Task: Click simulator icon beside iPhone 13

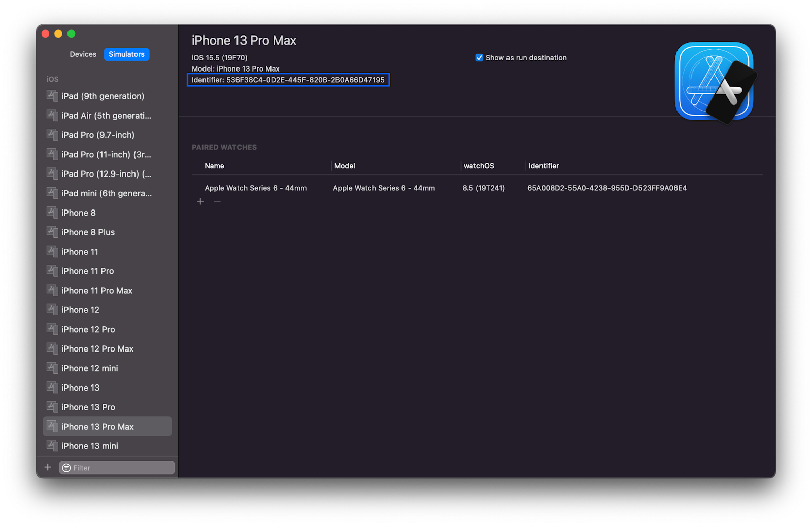Action: point(52,387)
